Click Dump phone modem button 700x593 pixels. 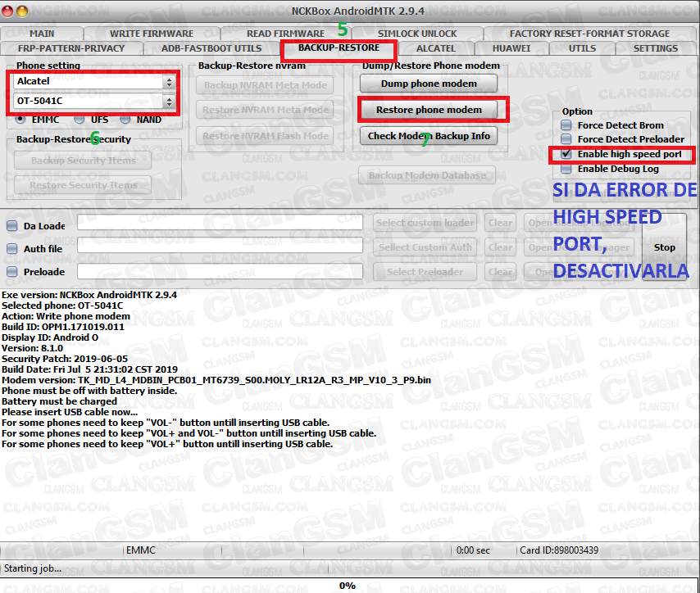point(429,84)
